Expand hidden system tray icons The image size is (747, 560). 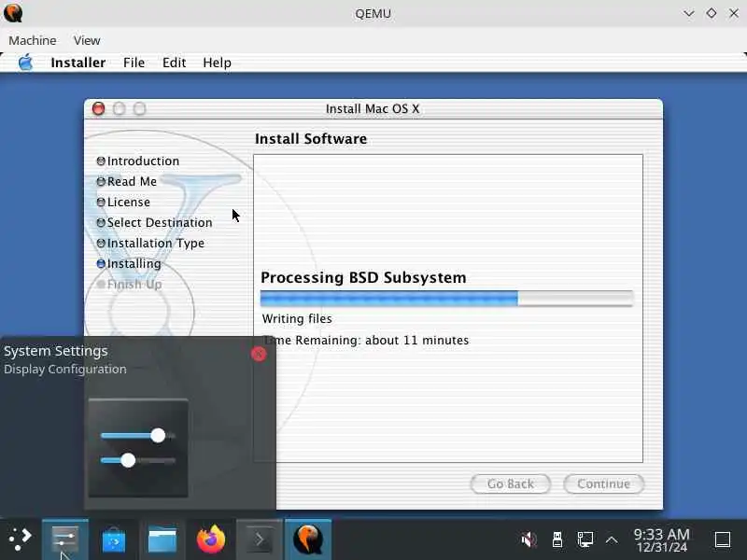(612, 539)
